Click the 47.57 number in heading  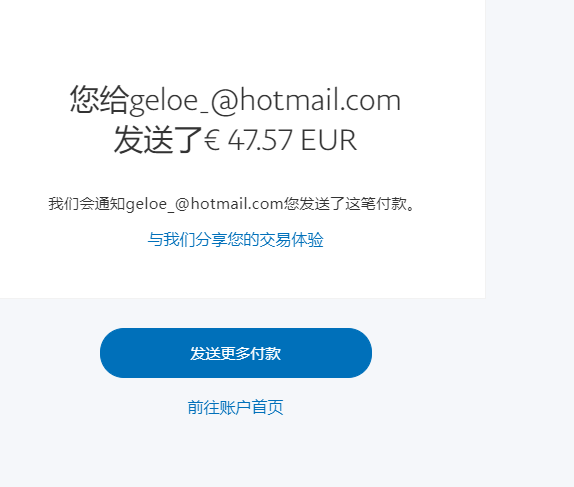click(x=260, y=140)
